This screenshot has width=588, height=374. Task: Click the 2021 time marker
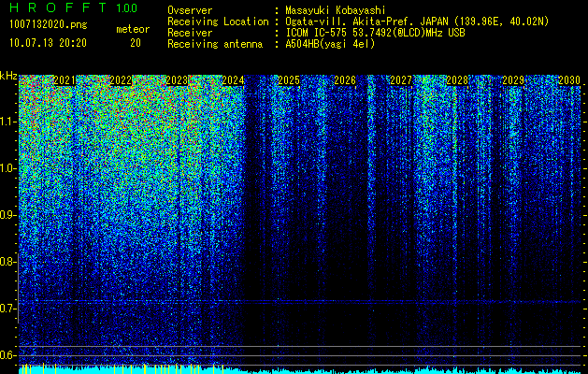(65, 80)
